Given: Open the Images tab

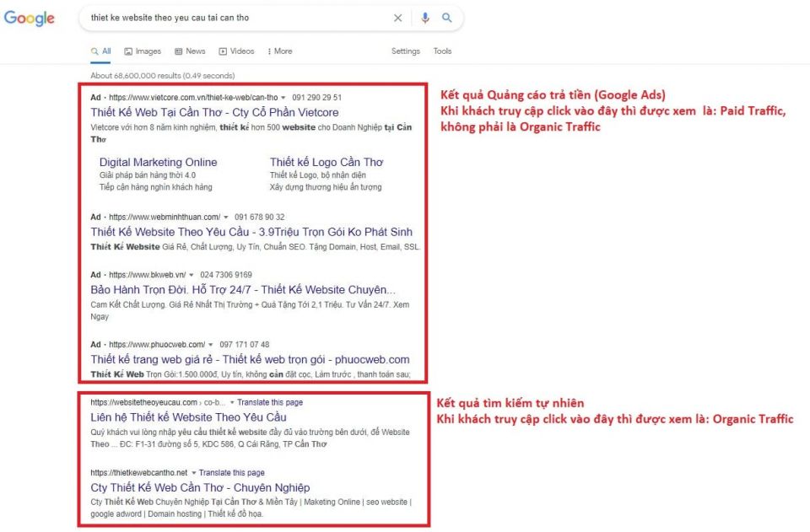Looking at the screenshot, I should click(143, 51).
